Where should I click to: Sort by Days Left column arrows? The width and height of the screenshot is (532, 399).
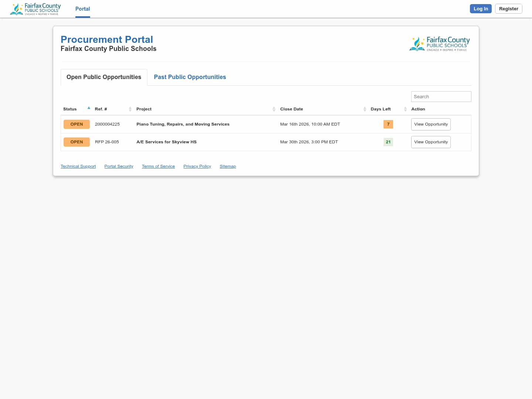405,109
